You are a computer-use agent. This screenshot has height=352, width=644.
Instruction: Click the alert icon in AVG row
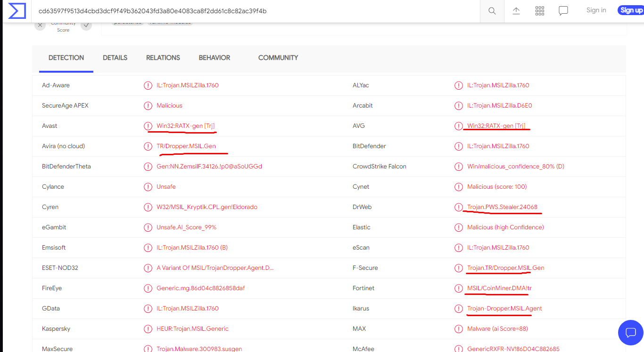(458, 126)
